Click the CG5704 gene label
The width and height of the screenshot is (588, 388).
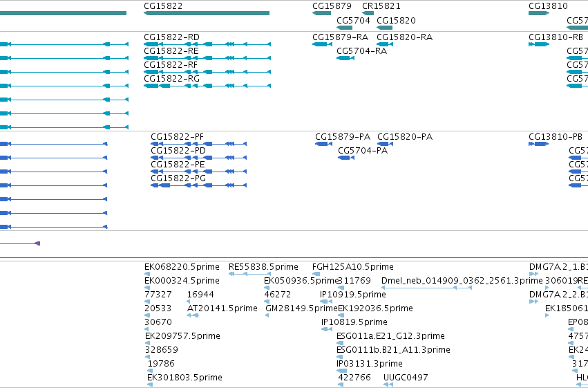click(353, 20)
